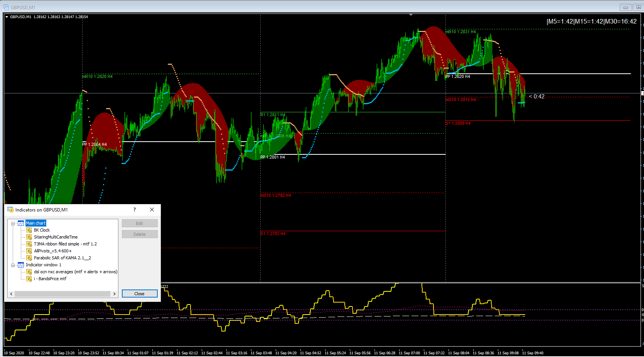Image resolution: width=644 pixels, height=357 pixels.
Task: Click the Close button in indicators dialog
Action: coord(140,294)
